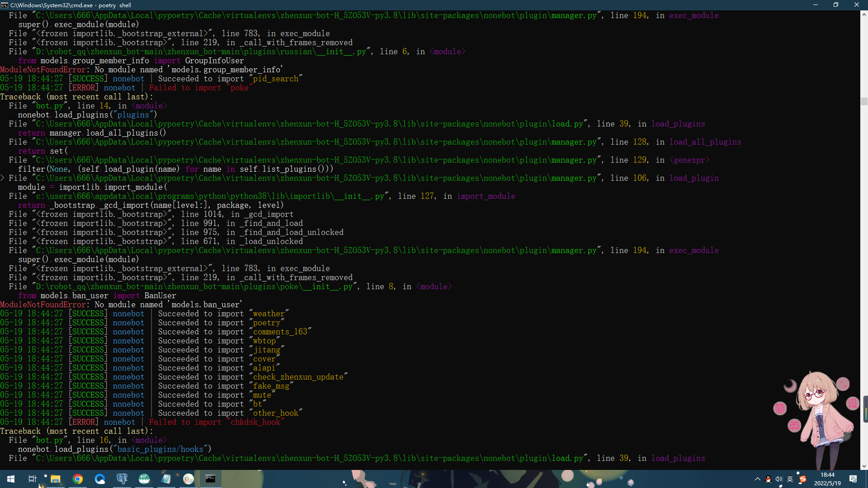Click the window title "poetry shell" text
The height and width of the screenshot is (488, 868).
115,5
